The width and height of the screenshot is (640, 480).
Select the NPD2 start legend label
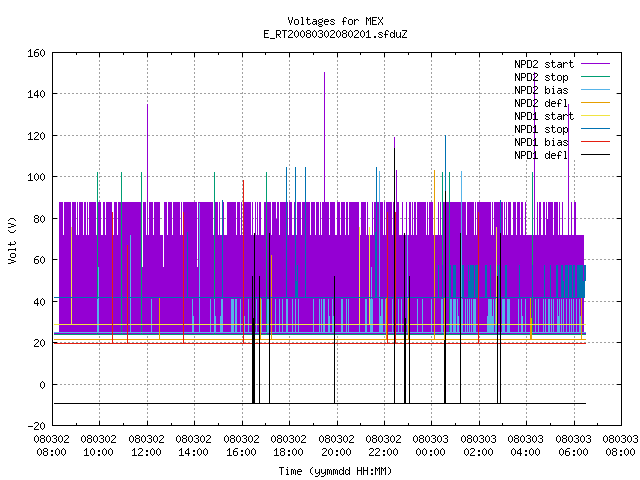pyautogui.click(x=544, y=64)
